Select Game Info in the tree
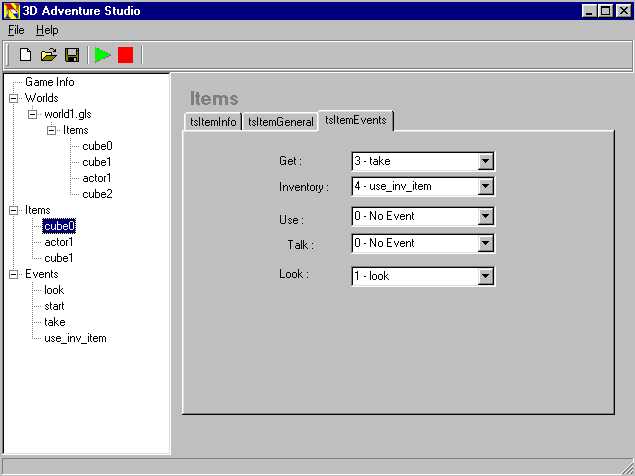The image size is (635, 476). pos(49,82)
